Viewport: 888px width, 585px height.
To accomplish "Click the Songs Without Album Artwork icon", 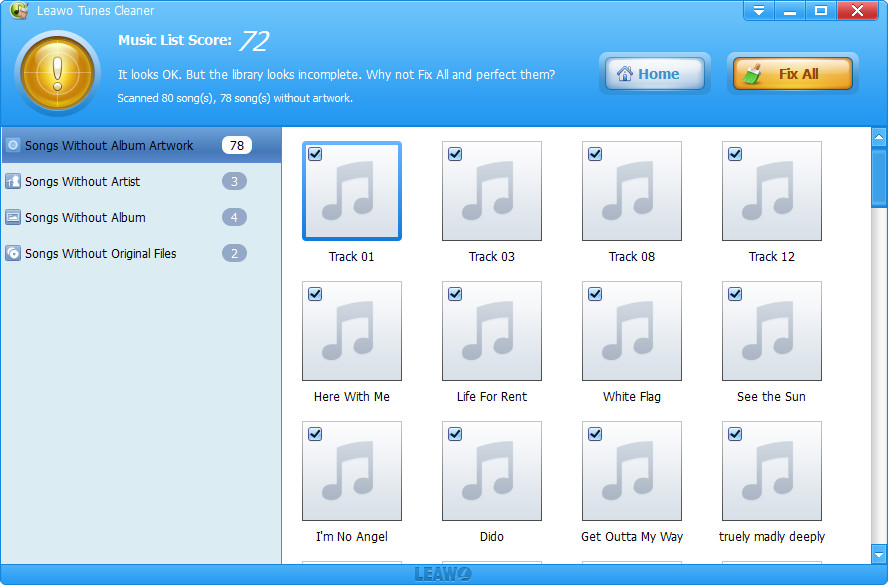I will (x=13, y=145).
